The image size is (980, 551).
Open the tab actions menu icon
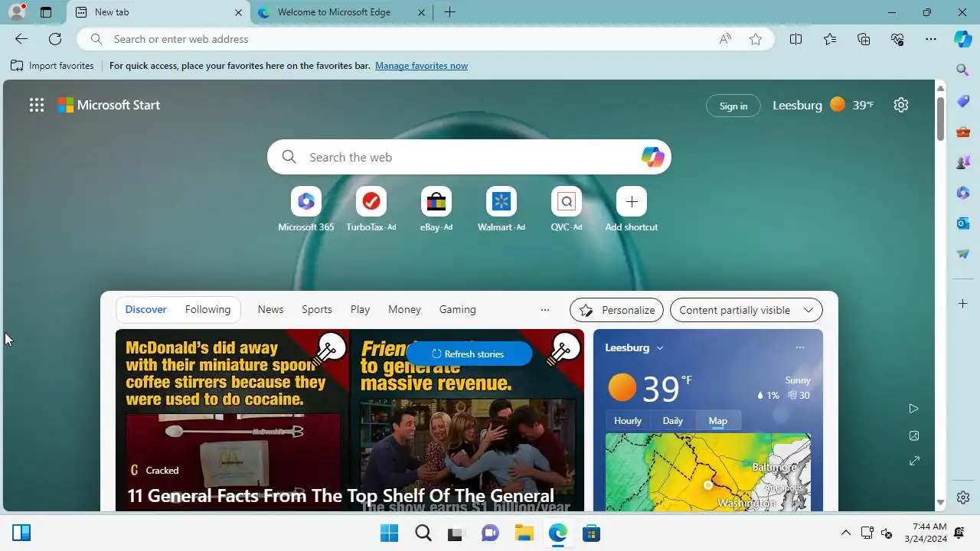click(x=46, y=12)
